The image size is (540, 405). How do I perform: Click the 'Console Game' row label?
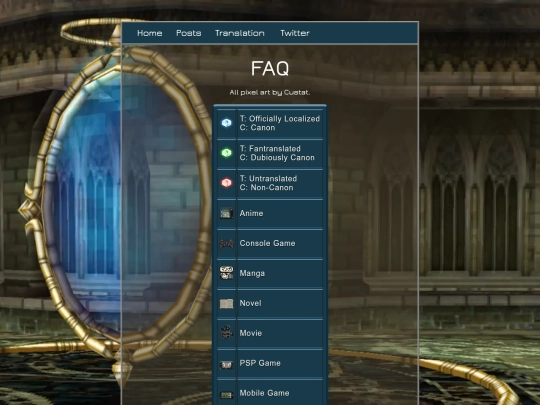coord(267,243)
